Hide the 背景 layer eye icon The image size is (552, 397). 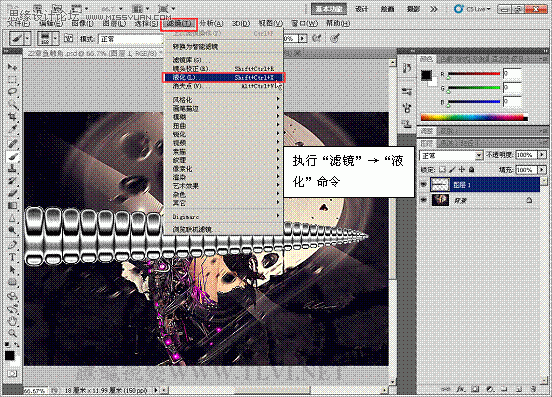coord(424,200)
